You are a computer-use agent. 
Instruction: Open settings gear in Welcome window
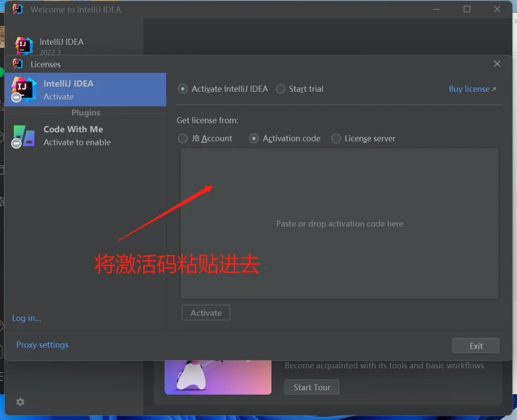click(20, 402)
